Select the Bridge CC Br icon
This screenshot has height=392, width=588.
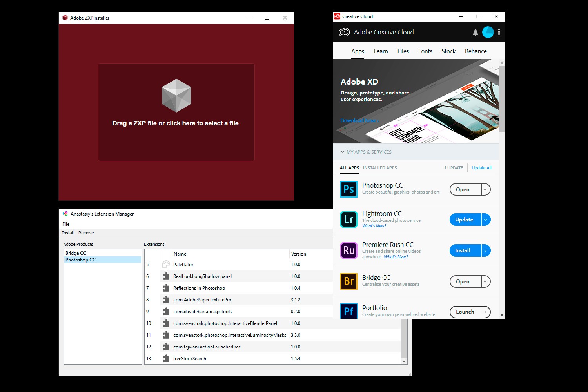(x=348, y=281)
